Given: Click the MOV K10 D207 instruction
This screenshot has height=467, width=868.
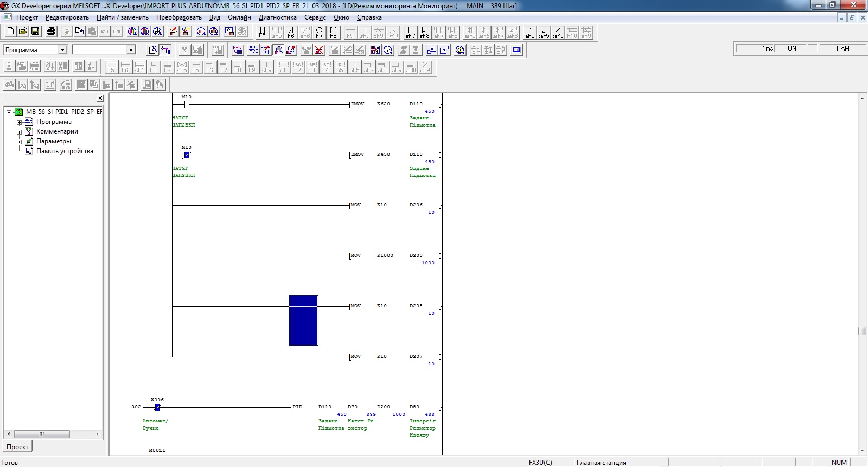Looking at the screenshot, I should coord(395,356).
